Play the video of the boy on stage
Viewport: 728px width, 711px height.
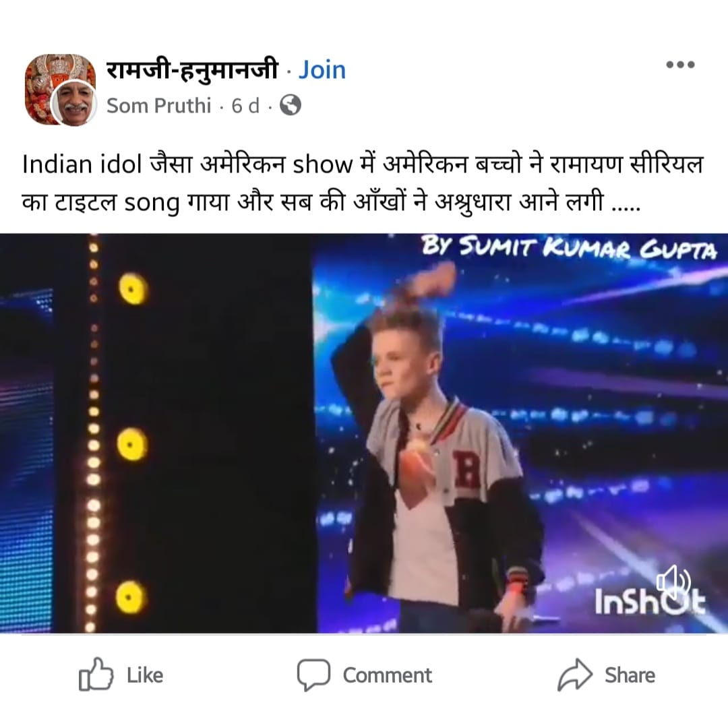click(x=364, y=433)
